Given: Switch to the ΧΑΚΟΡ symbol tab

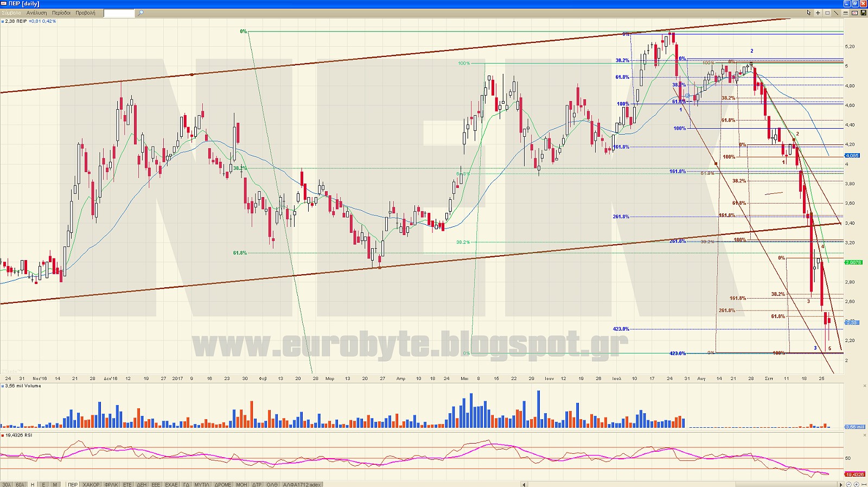Looking at the screenshot, I should click(x=91, y=484).
